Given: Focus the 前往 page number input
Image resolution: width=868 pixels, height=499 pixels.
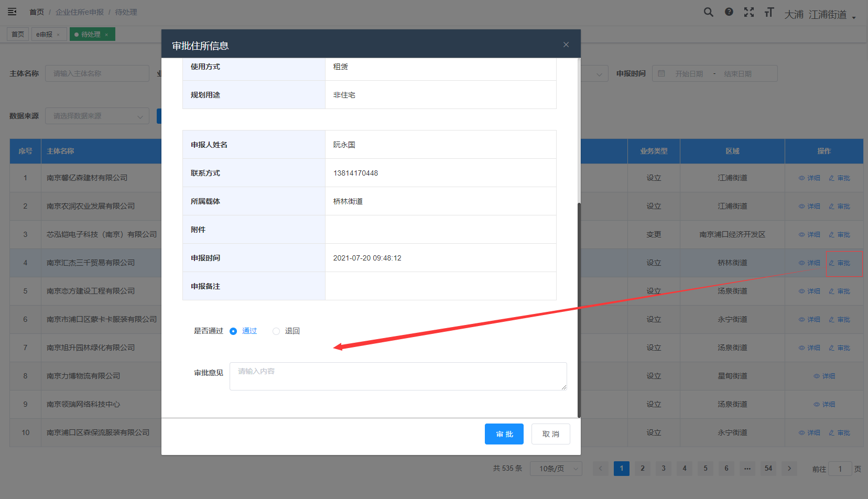Looking at the screenshot, I should pos(840,469).
